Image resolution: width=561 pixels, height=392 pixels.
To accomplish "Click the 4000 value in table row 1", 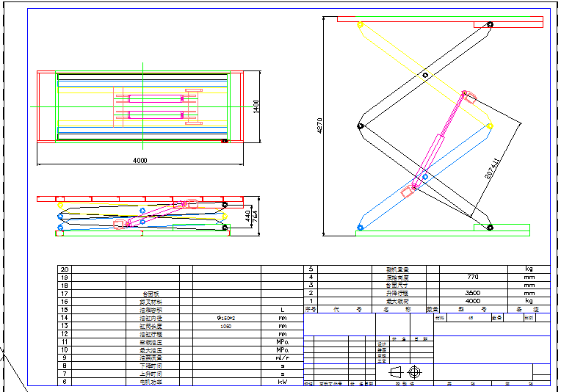I will point(473,301).
